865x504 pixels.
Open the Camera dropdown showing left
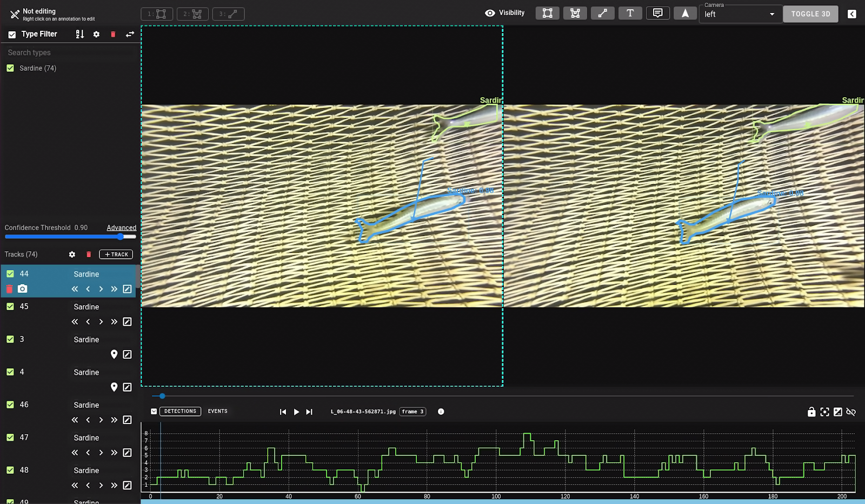(x=740, y=14)
